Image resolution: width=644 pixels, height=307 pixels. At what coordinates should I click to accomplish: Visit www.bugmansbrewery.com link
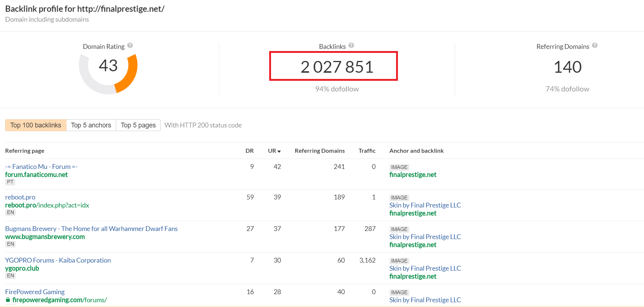tap(45, 237)
